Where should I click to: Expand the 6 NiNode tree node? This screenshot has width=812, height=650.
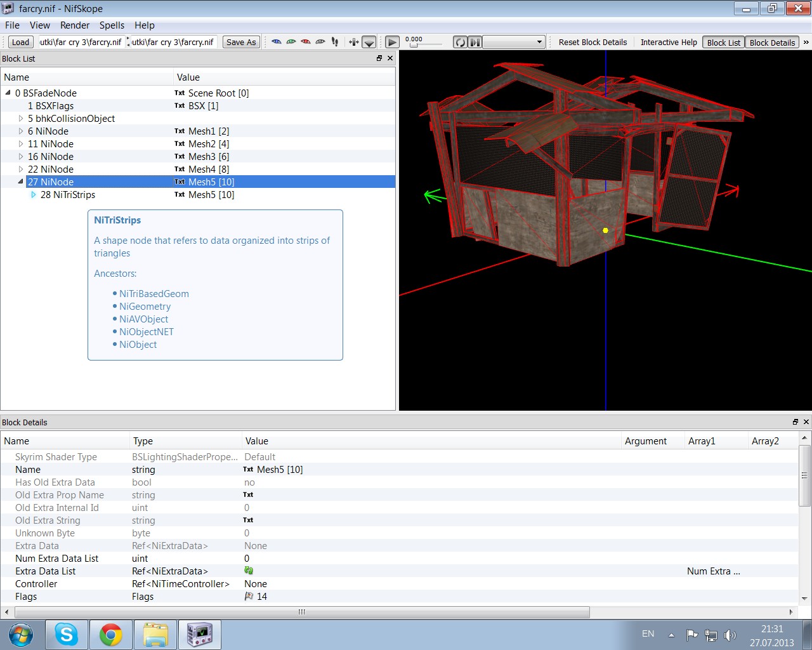[21, 131]
